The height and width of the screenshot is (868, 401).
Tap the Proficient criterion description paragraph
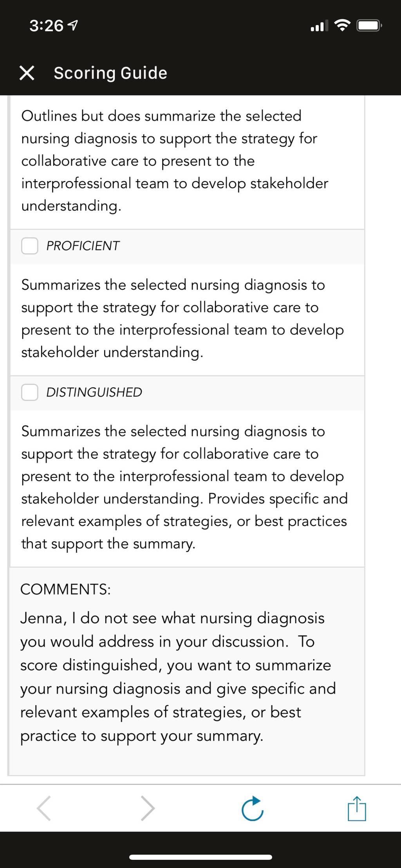click(182, 318)
